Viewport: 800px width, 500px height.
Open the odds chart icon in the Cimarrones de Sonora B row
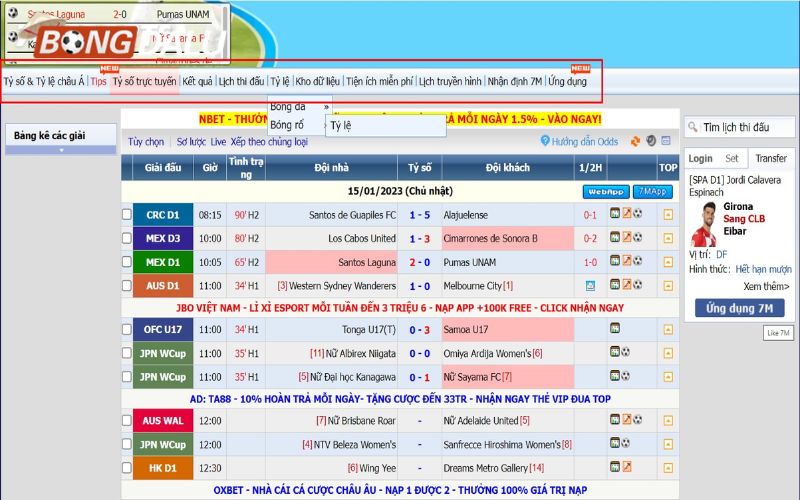pyautogui.click(x=627, y=237)
